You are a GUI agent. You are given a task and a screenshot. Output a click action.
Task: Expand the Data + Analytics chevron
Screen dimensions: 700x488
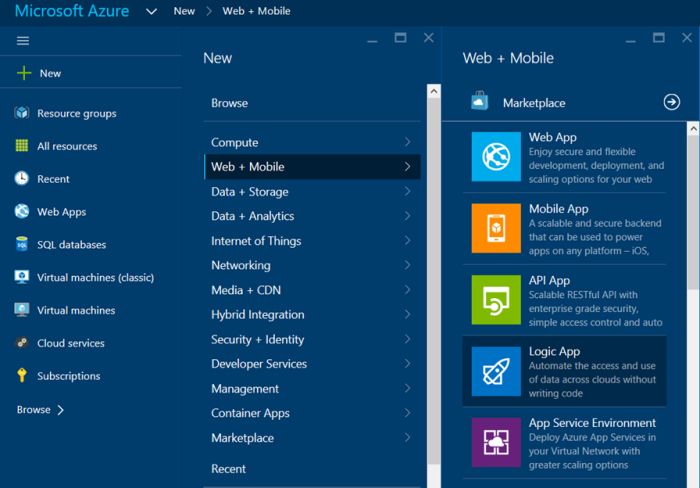tap(407, 216)
